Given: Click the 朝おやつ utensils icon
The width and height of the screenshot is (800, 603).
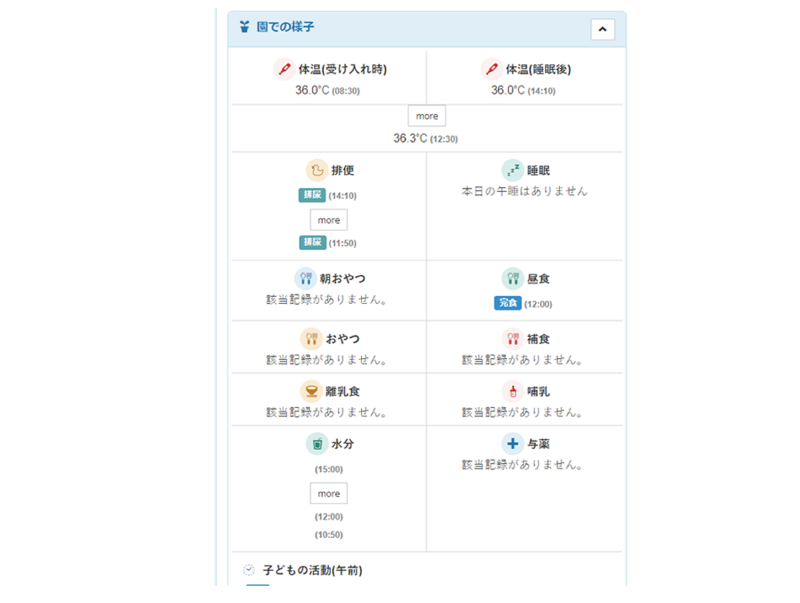Looking at the screenshot, I should (x=306, y=278).
